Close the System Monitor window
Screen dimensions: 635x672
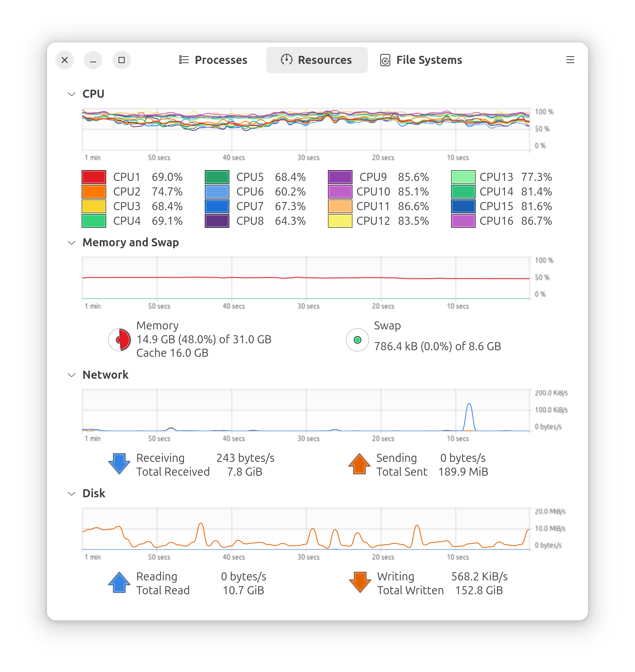click(x=65, y=60)
